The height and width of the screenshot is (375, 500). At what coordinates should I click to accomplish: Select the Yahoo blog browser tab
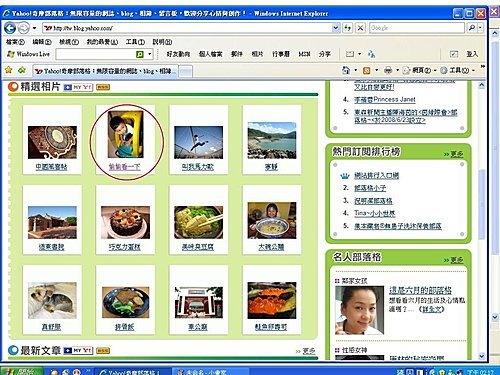(x=105, y=71)
